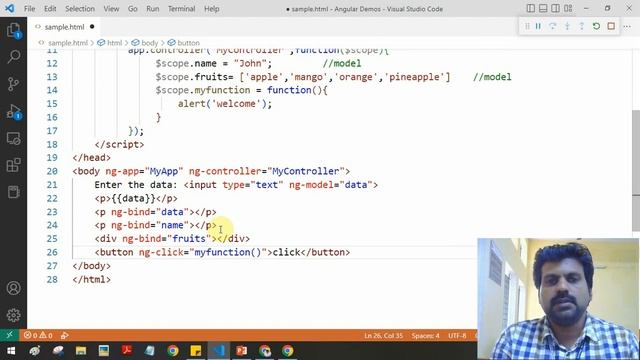Open the Terminal menu
Viewport: 640px width, 360px height.
[181, 9]
